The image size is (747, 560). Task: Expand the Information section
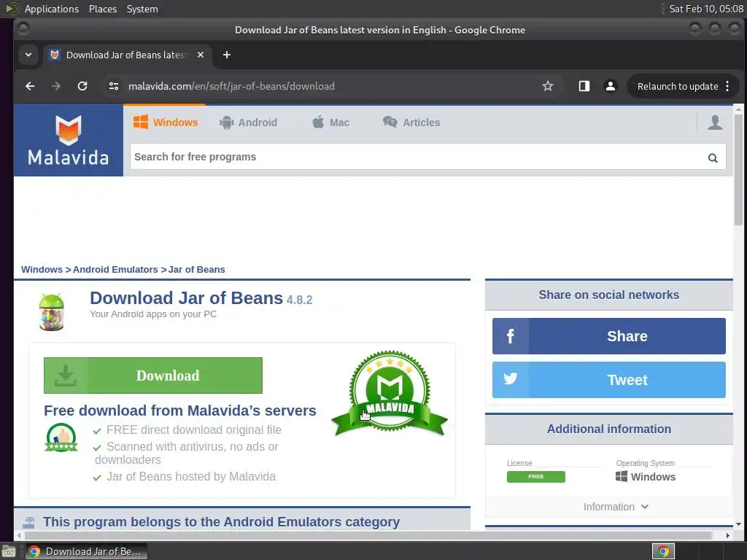pyautogui.click(x=616, y=507)
